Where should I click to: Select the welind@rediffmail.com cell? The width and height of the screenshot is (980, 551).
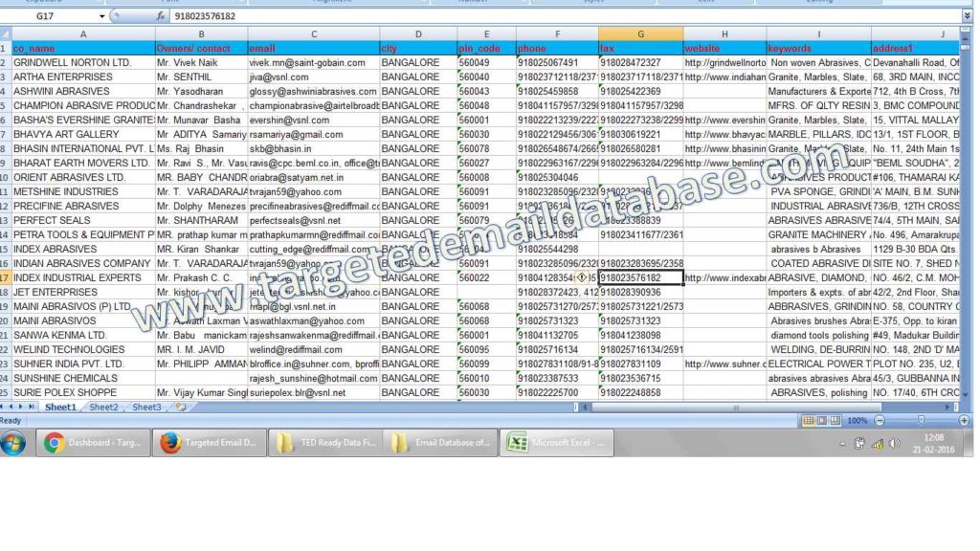(314, 350)
